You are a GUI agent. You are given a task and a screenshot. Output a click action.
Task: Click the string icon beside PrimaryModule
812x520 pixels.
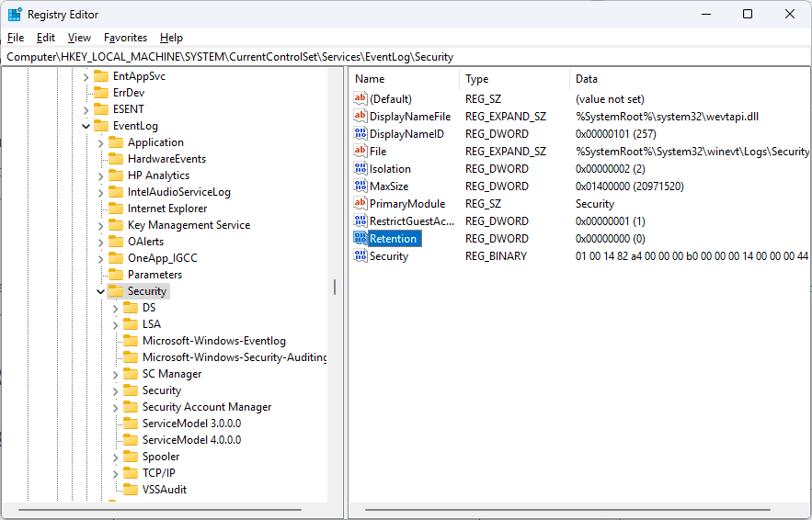click(x=360, y=203)
